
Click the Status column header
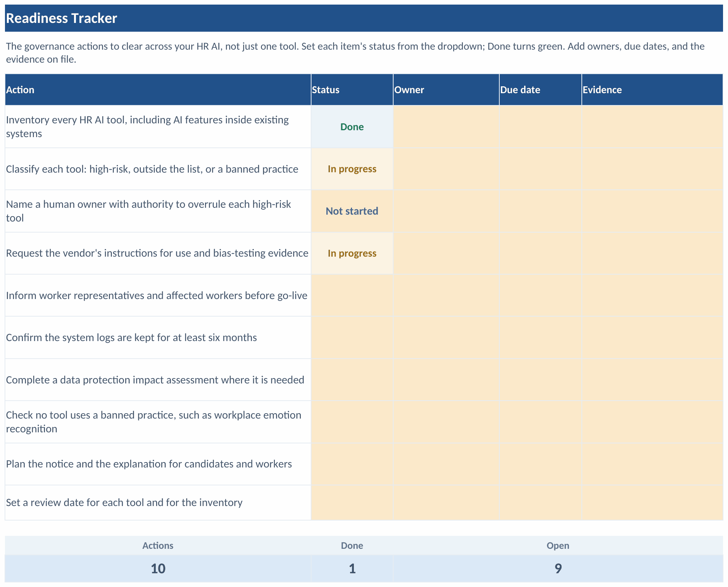(352, 90)
